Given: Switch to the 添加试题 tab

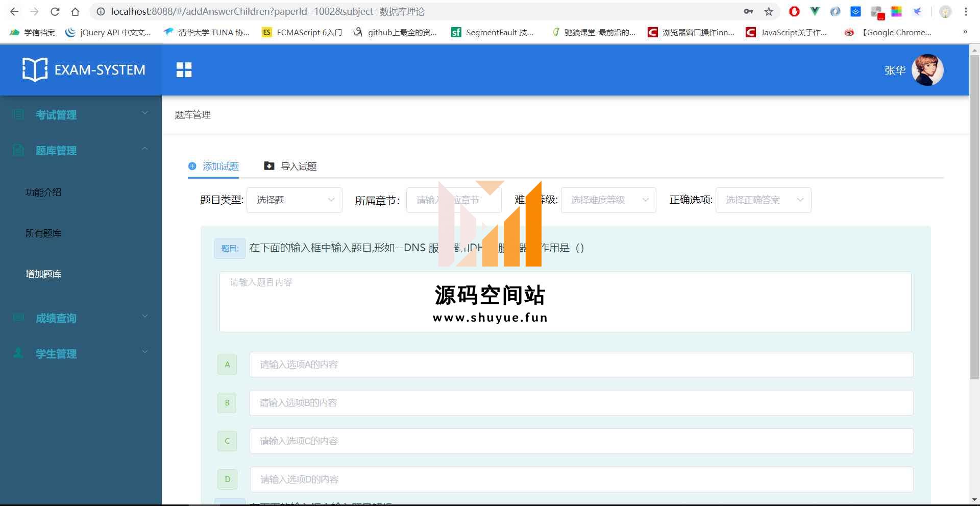Looking at the screenshot, I should tap(213, 166).
